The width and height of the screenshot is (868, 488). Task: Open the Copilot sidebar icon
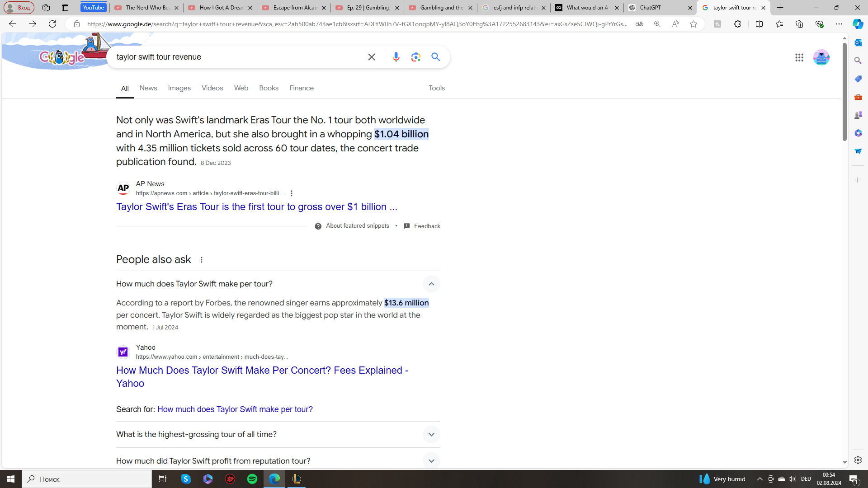click(x=857, y=24)
